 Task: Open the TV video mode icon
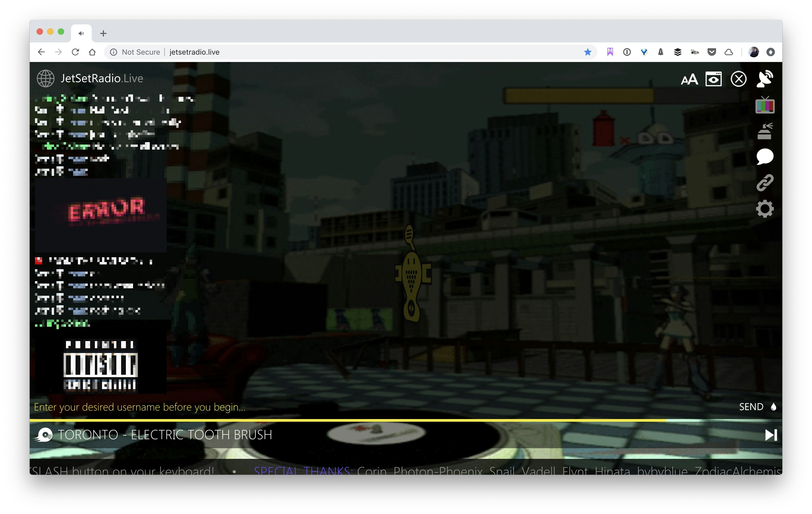point(765,106)
